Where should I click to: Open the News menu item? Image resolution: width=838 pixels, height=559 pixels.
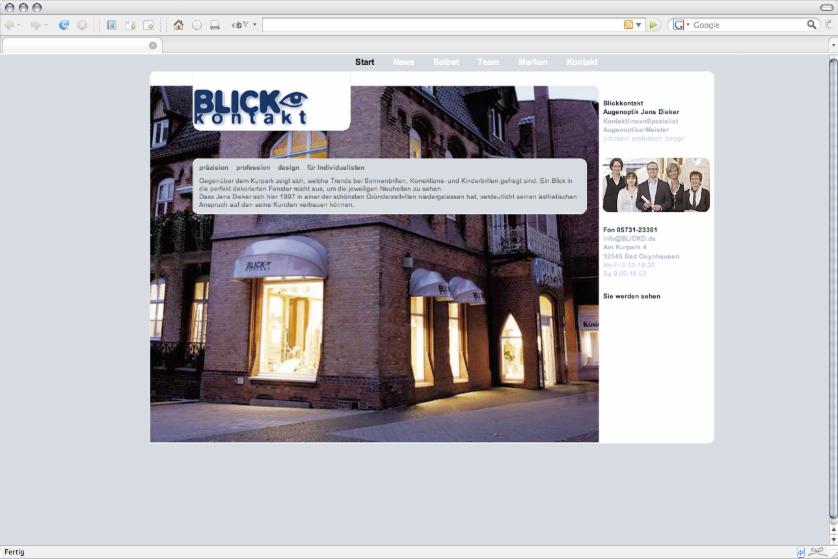(x=403, y=62)
